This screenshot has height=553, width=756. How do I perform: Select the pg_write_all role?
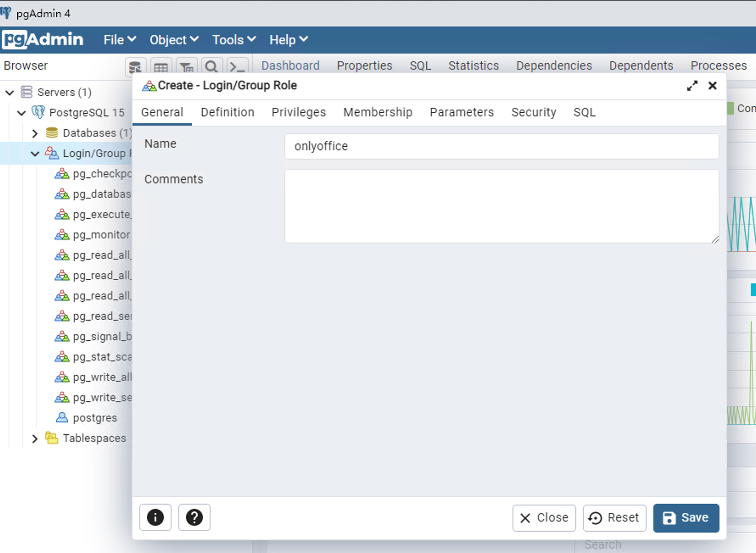click(102, 377)
